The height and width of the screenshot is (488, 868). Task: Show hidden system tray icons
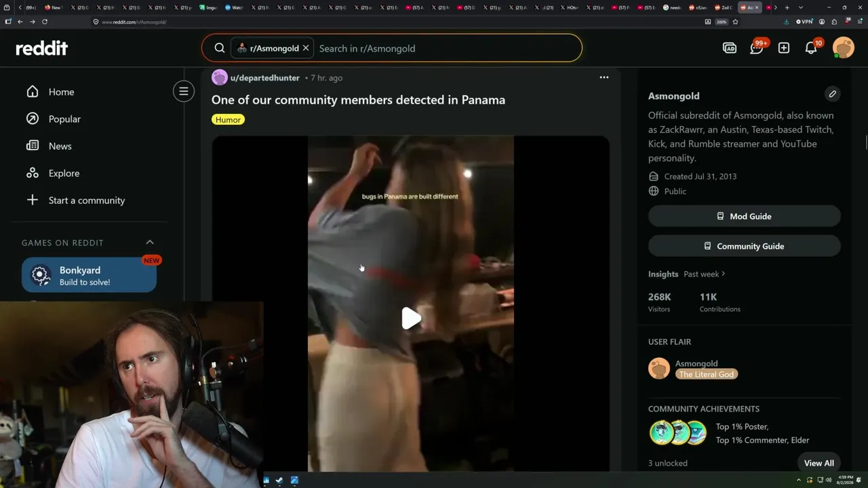click(x=799, y=480)
